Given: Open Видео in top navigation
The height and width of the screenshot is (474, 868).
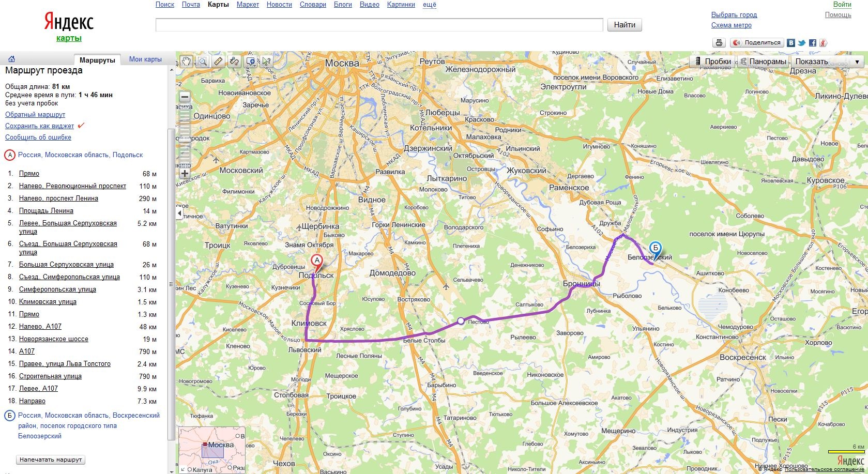Looking at the screenshot, I should [369, 5].
